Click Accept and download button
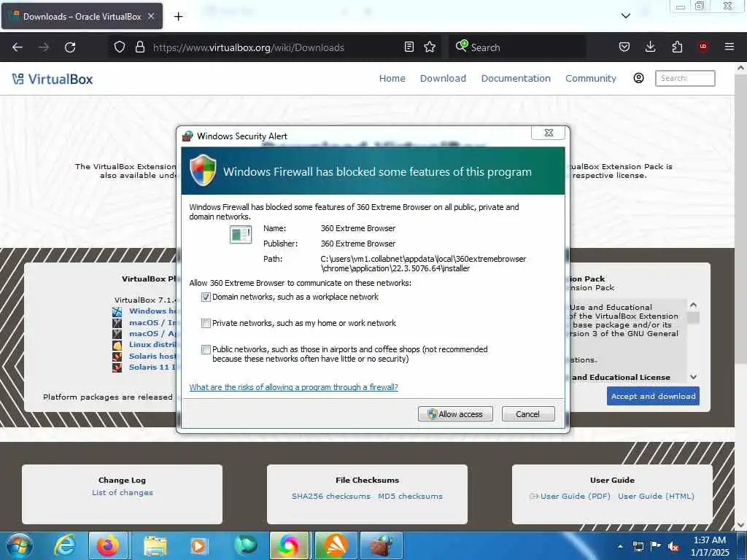 click(653, 396)
